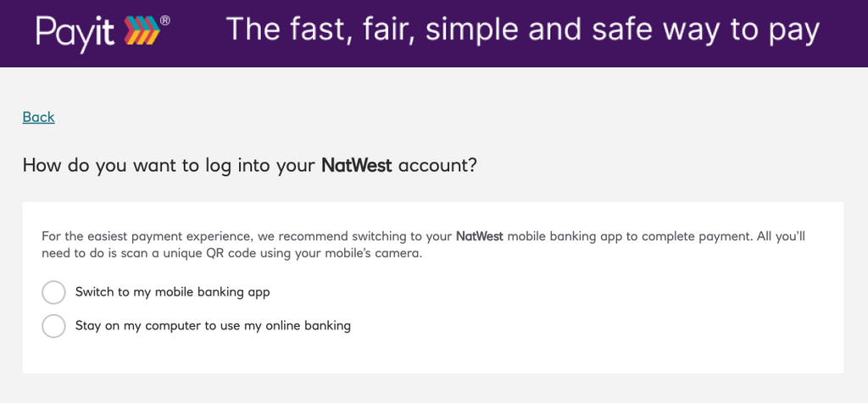The image size is (868, 403).
Task: Click the words 'safe way to pay' in banner
Action: click(705, 30)
